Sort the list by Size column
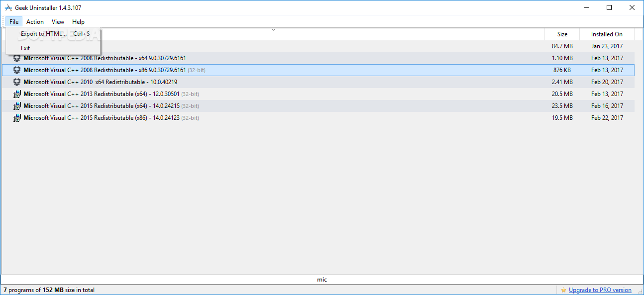This screenshot has height=295, width=644. tap(562, 34)
